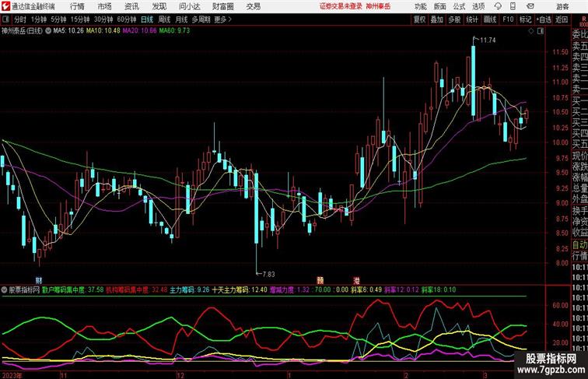Open the 财富圈 menu
This screenshot has height=379, width=588.
[x=223, y=6]
